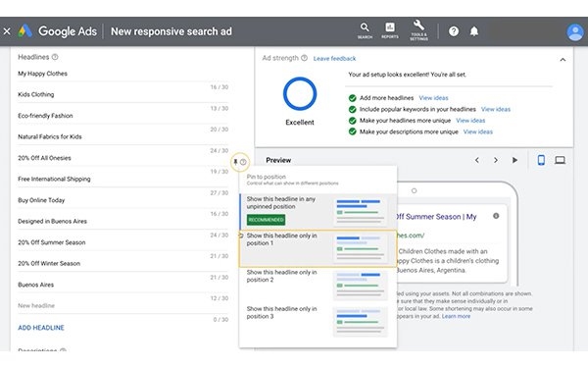
Task: Open the Help question mark icon
Action: (454, 31)
